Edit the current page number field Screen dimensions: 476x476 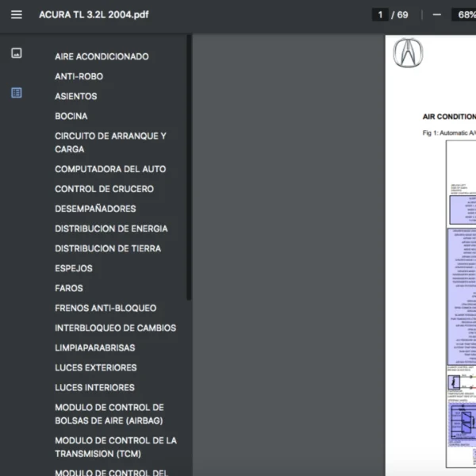click(x=381, y=15)
